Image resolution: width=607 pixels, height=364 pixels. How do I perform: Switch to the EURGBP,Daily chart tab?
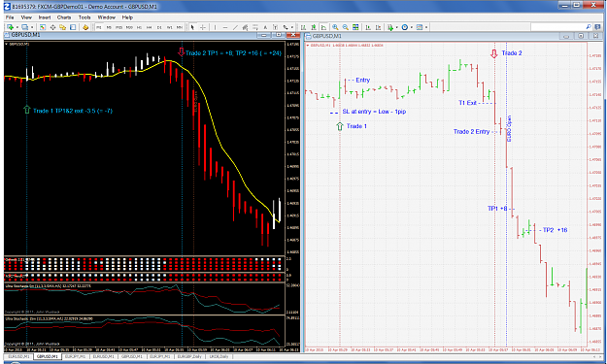point(189,356)
